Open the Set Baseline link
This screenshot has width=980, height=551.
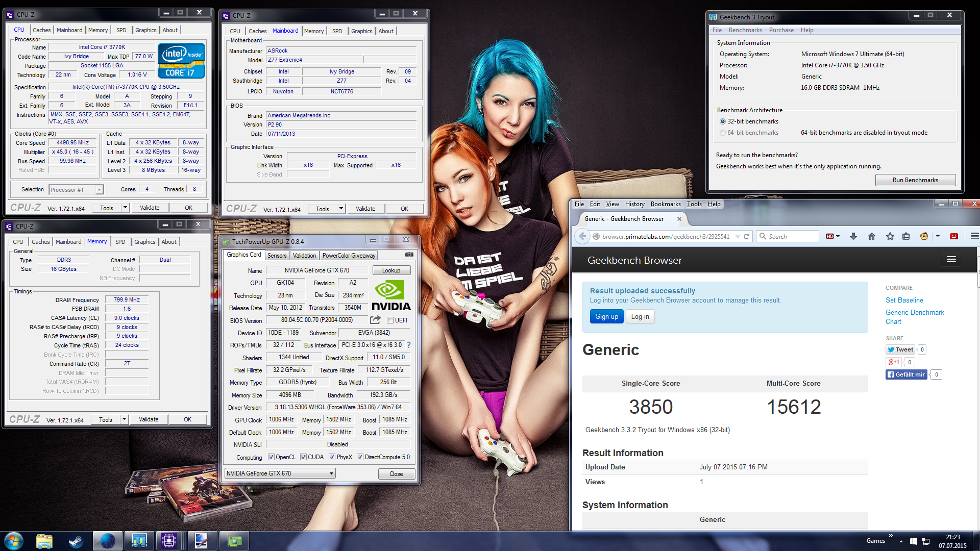904,300
